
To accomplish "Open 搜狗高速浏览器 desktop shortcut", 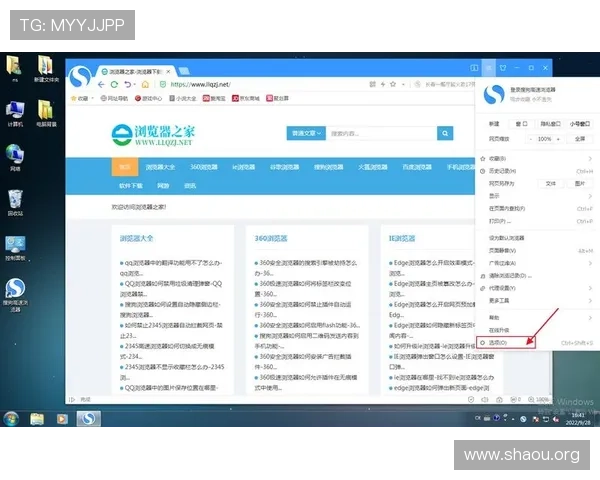I will point(15,295).
